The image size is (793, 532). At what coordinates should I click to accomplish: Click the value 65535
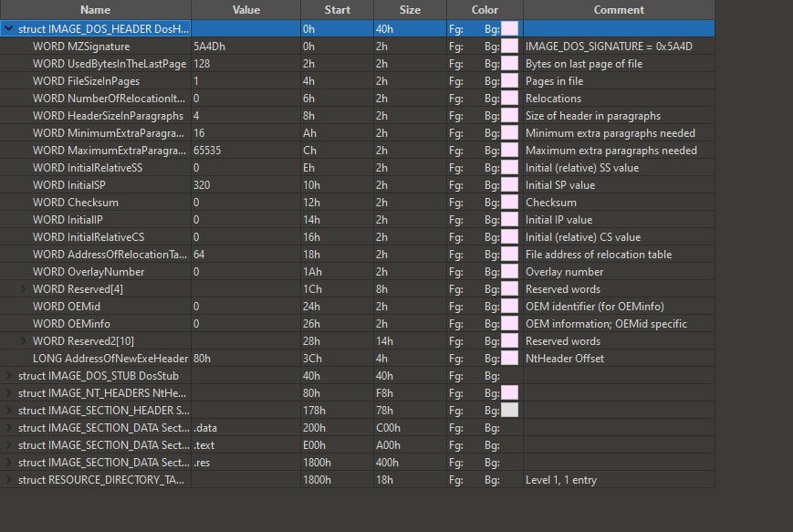[207, 151]
